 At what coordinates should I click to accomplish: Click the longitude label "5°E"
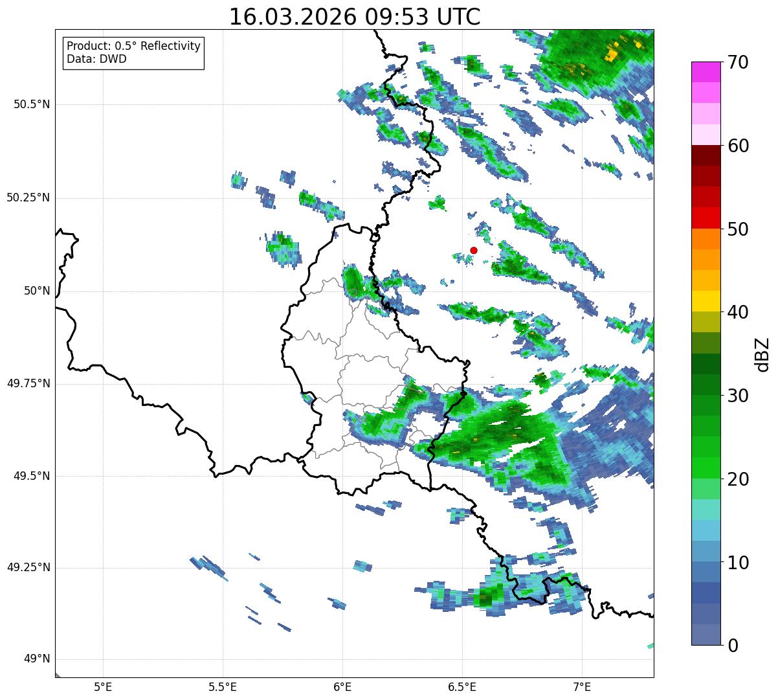[x=103, y=686]
